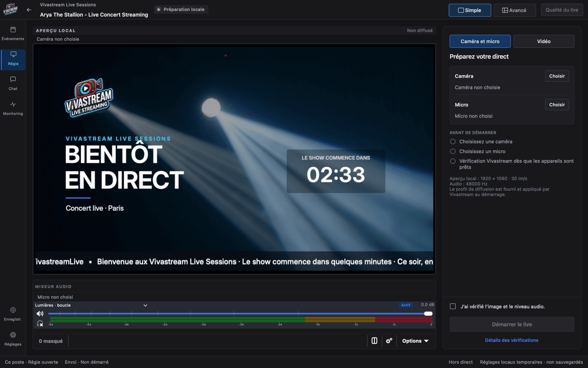
Task: Click the split layout icon near Options
Action: [x=374, y=341]
